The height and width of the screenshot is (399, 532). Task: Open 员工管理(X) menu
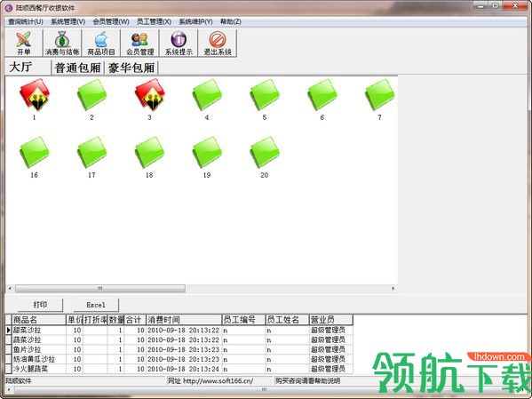(x=154, y=21)
